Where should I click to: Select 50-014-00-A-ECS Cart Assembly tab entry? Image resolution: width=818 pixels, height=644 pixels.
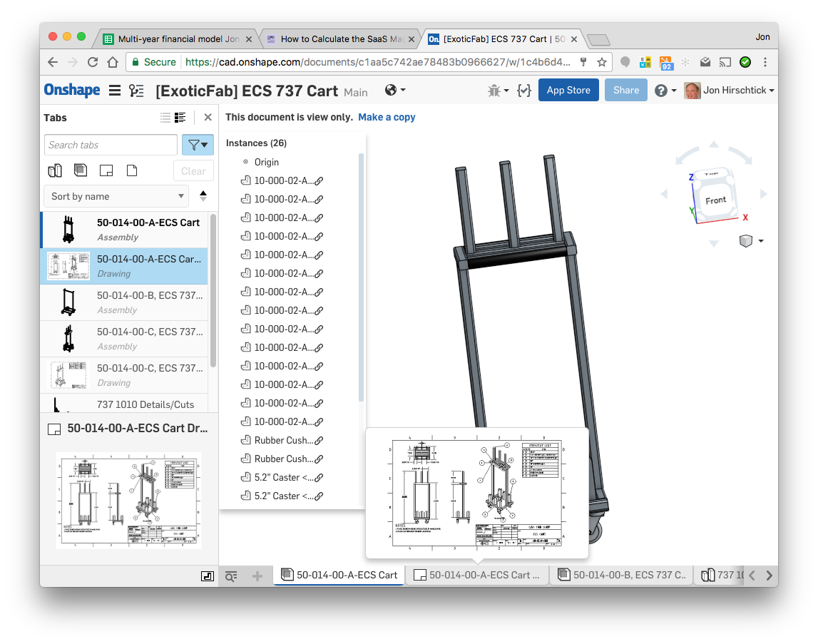point(124,230)
